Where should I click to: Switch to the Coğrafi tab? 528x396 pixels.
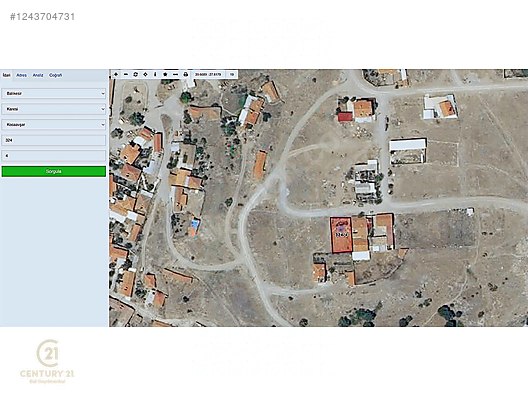[56, 75]
